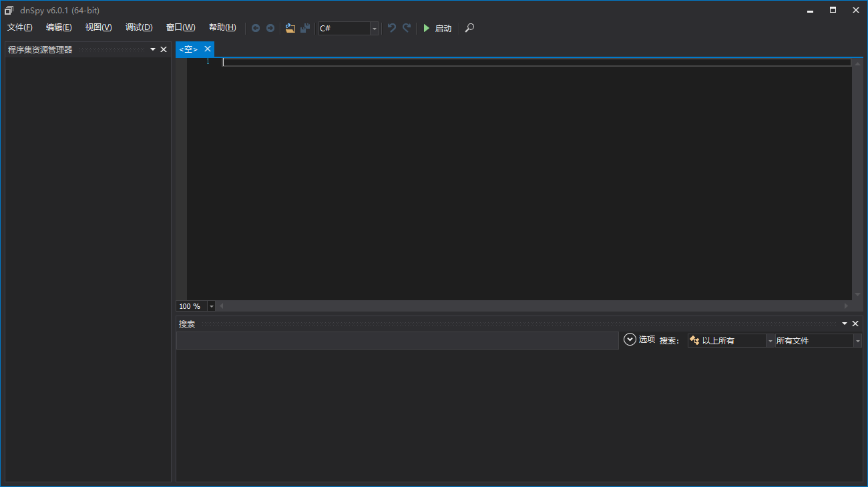
Task: Select the <空> document tab
Action: 188,49
